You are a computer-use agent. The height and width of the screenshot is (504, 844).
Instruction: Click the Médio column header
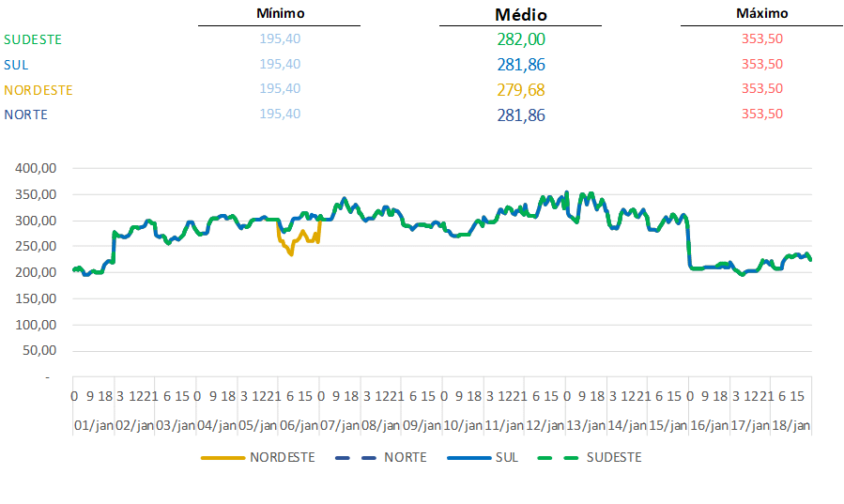point(521,15)
